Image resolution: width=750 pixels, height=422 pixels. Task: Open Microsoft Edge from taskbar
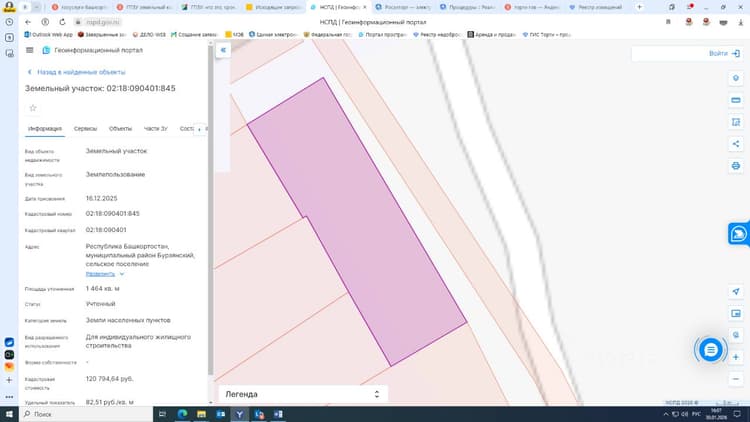tap(182, 414)
